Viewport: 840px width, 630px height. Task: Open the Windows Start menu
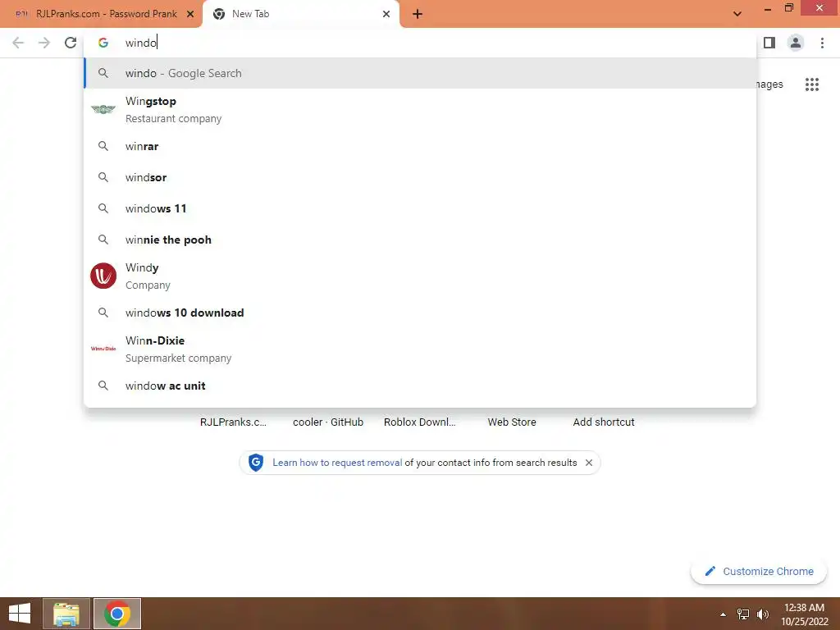point(20,614)
